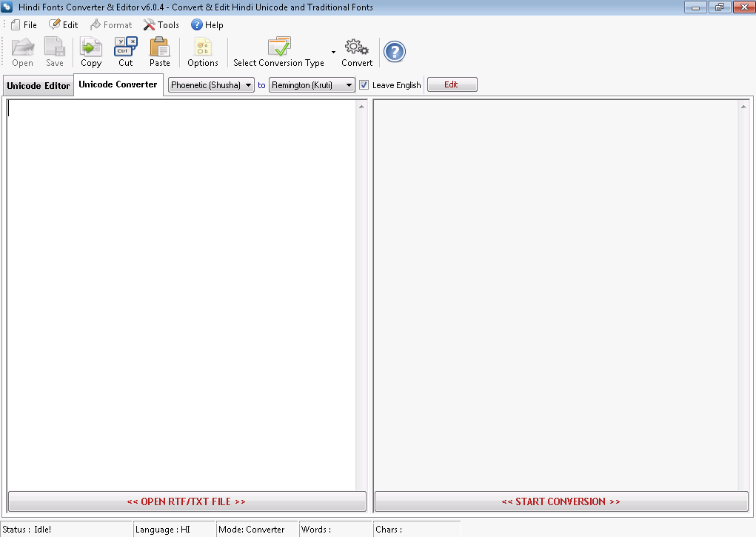Click the application icon in title bar

(7, 7)
